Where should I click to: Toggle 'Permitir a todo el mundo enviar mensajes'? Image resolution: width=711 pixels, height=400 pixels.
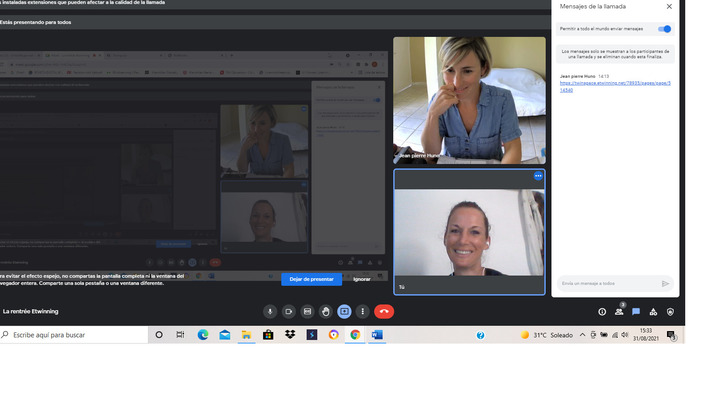click(664, 29)
